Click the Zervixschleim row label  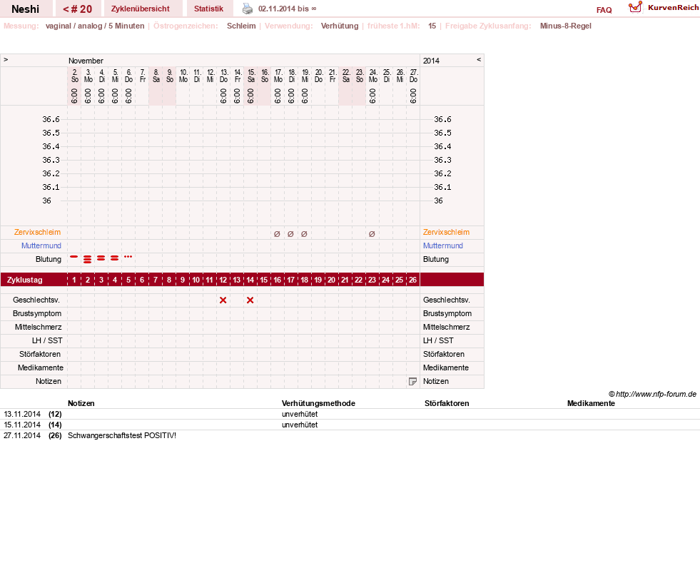tap(38, 232)
